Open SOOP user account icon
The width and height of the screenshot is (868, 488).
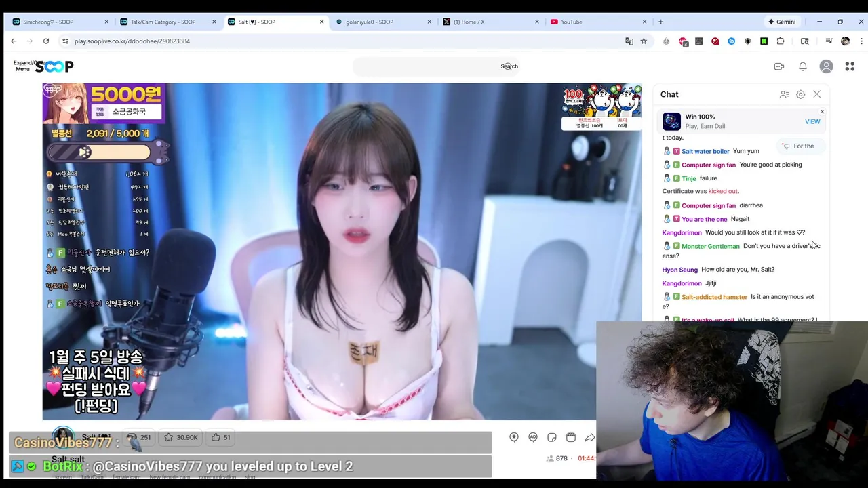point(826,66)
